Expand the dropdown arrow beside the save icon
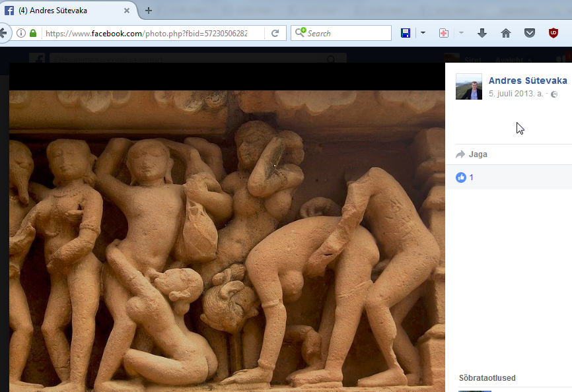This screenshot has height=392, width=572. (423, 33)
